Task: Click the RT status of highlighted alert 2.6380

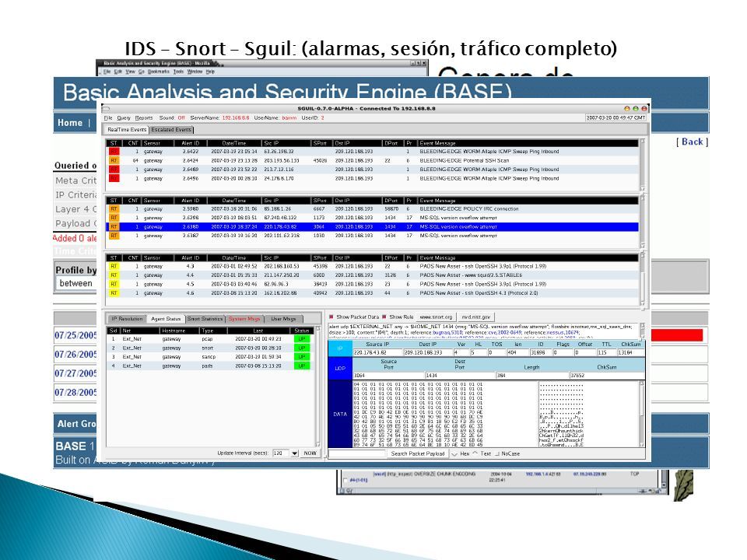Action: click(x=114, y=226)
